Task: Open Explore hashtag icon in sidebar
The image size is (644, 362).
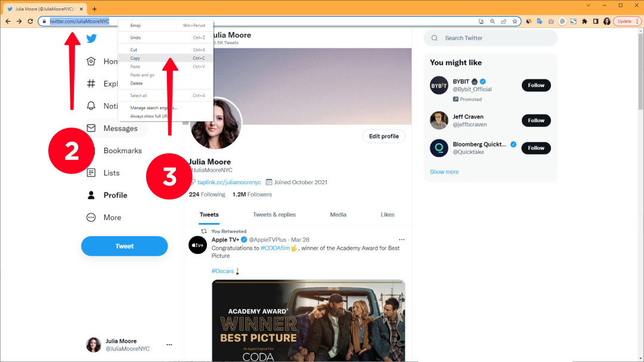Action: tap(91, 83)
